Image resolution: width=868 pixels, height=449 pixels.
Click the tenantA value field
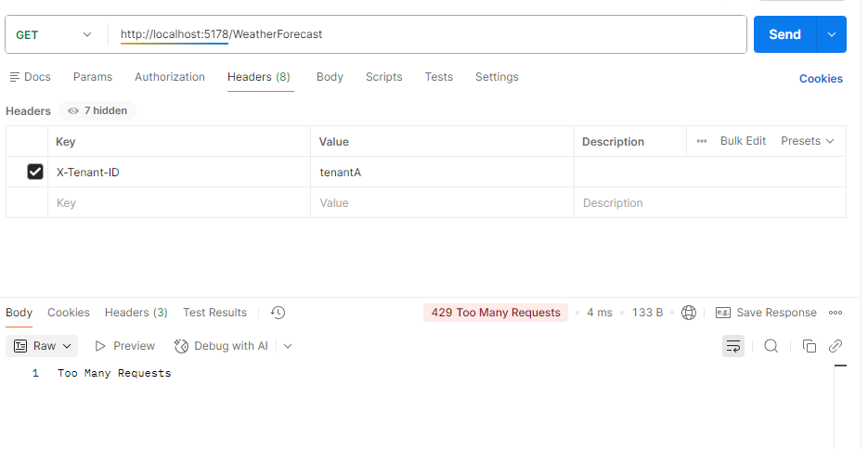coord(441,172)
